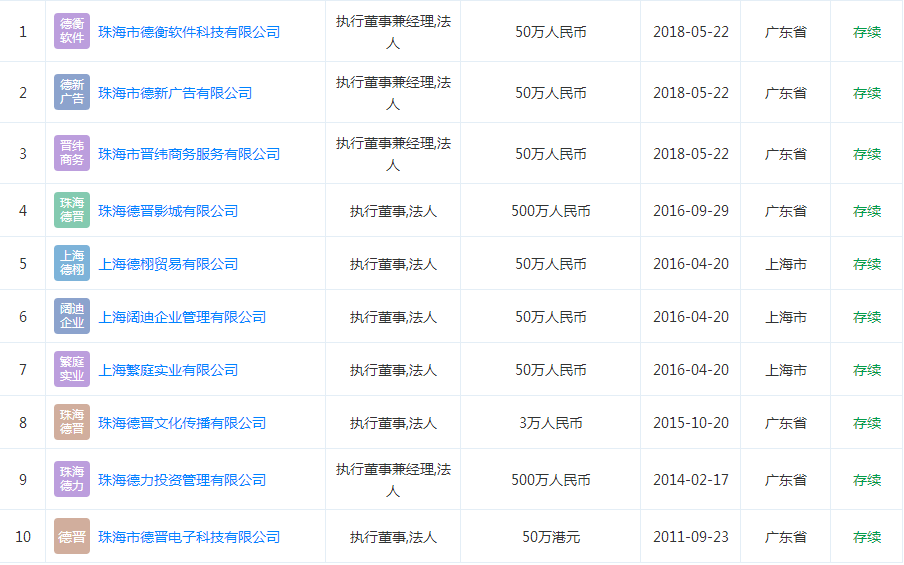Open 上海阔迪企业管理有限公司 link
Image resolution: width=904 pixels, height=565 pixels.
coord(182,318)
